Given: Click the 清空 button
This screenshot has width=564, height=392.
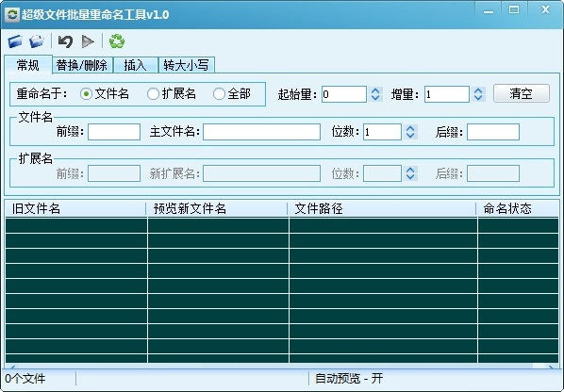Looking at the screenshot, I should tap(522, 93).
